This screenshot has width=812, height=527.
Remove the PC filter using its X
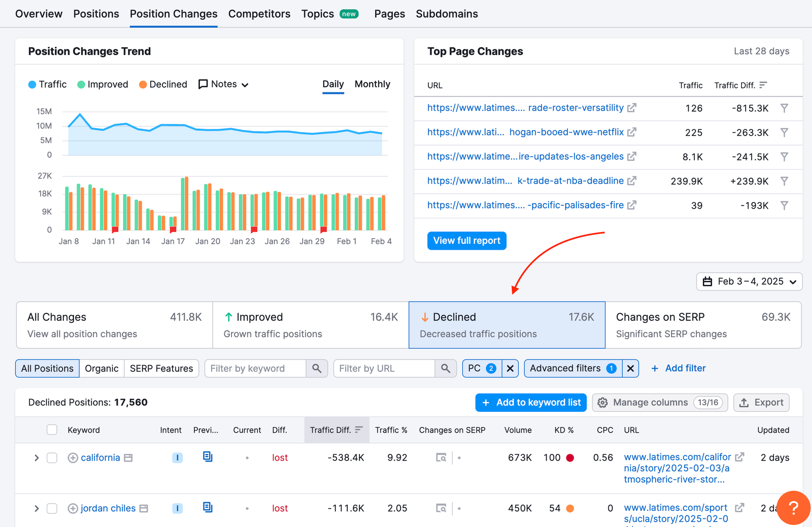pyautogui.click(x=510, y=369)
